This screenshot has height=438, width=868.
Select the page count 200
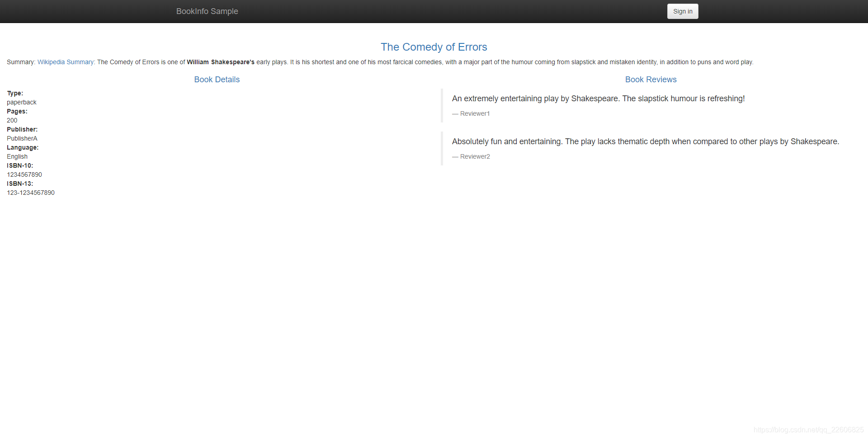(12, 120)
